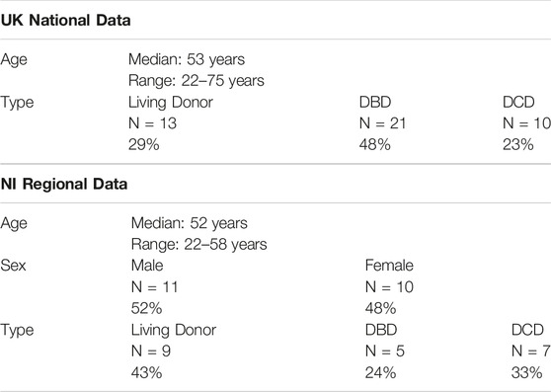Click the N = 21 value

click(383, 123)
